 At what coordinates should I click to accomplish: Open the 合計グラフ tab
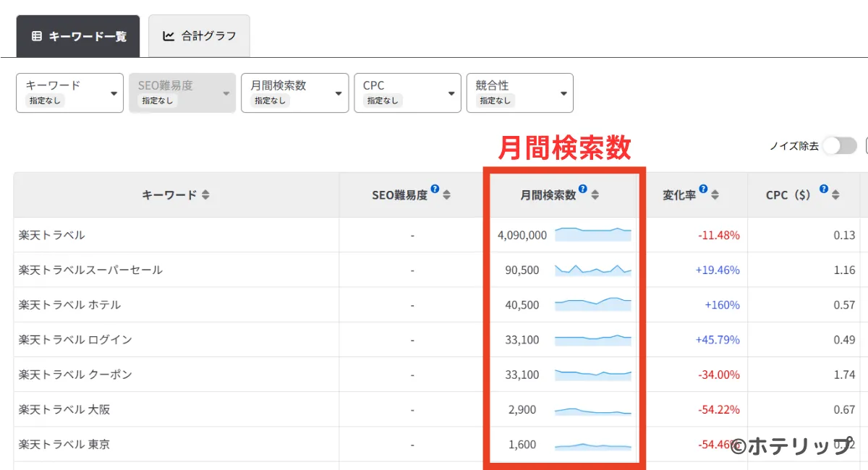click(x=199, y=36)
